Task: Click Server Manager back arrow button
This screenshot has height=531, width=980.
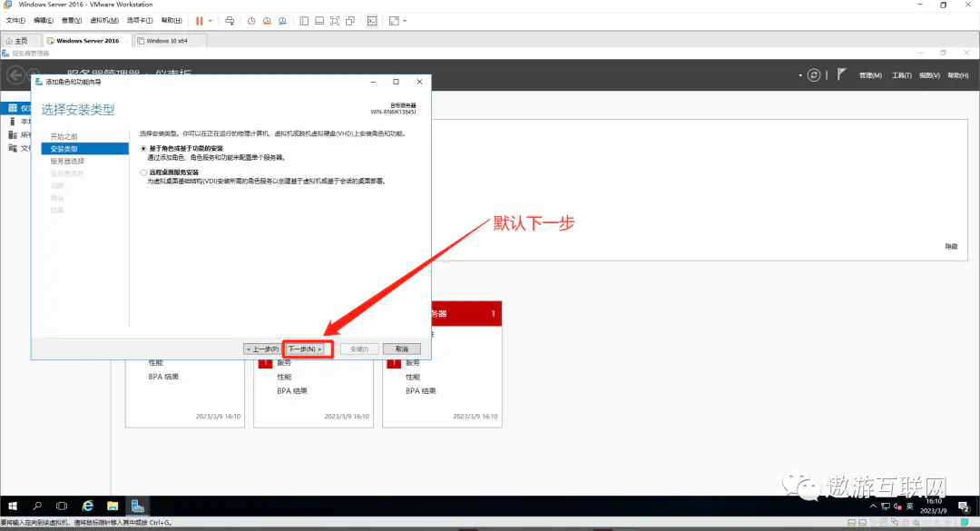Action: click(15, 75)
